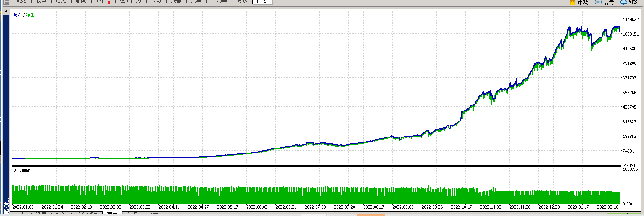Select the active 日志 (Journal) tab
This screenshot has height=216, width=644.
point(262,1)
